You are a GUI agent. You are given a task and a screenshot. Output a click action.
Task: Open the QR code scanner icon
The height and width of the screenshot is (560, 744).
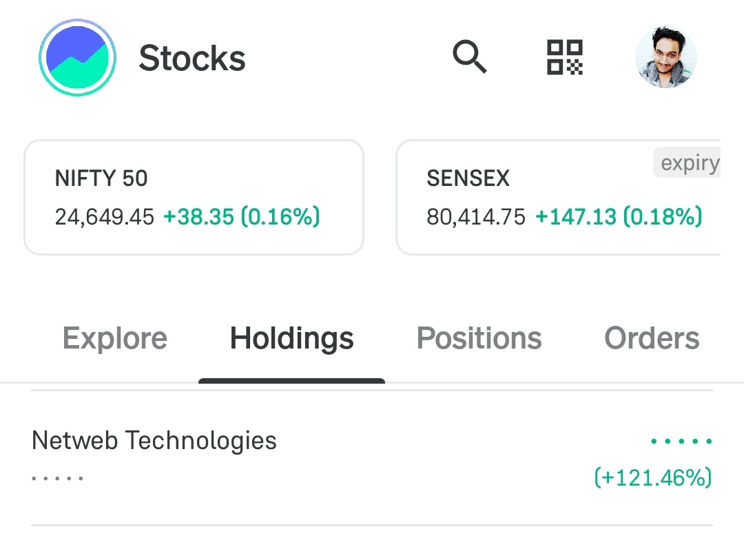565,57
